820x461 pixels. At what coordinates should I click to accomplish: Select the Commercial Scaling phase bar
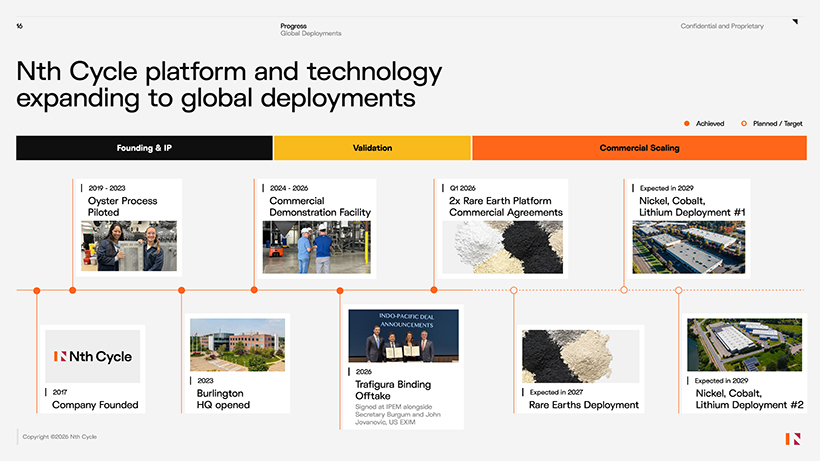click(x=640, y=148)
